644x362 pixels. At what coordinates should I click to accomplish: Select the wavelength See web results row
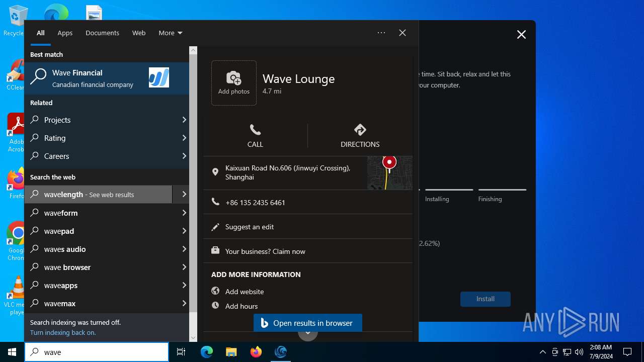(99, 194)
